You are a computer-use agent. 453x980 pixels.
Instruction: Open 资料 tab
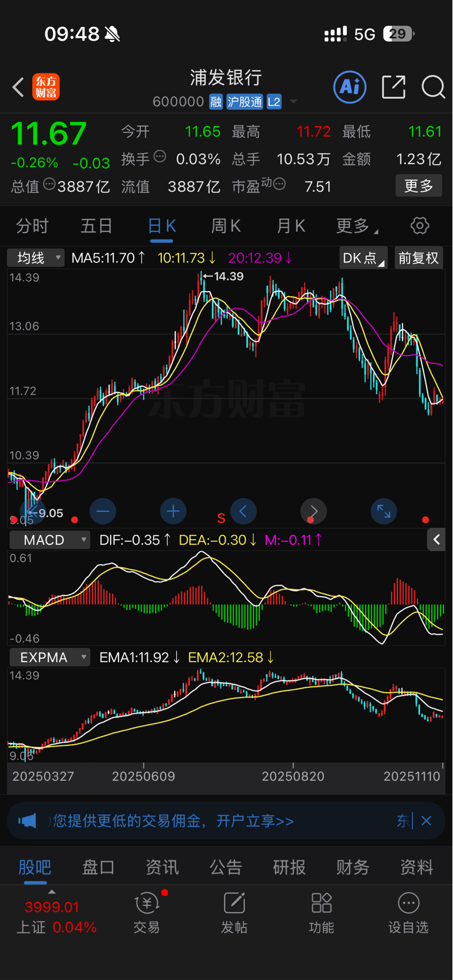tap(416, 867)
